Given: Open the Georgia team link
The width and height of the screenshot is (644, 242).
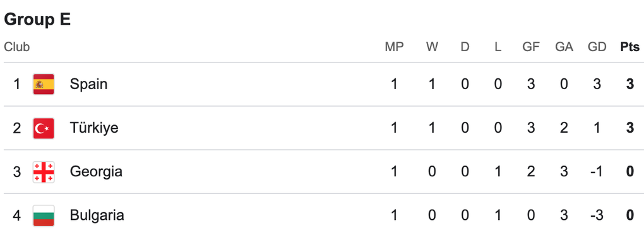Looking at the screenshot, I should pos(96,172).
